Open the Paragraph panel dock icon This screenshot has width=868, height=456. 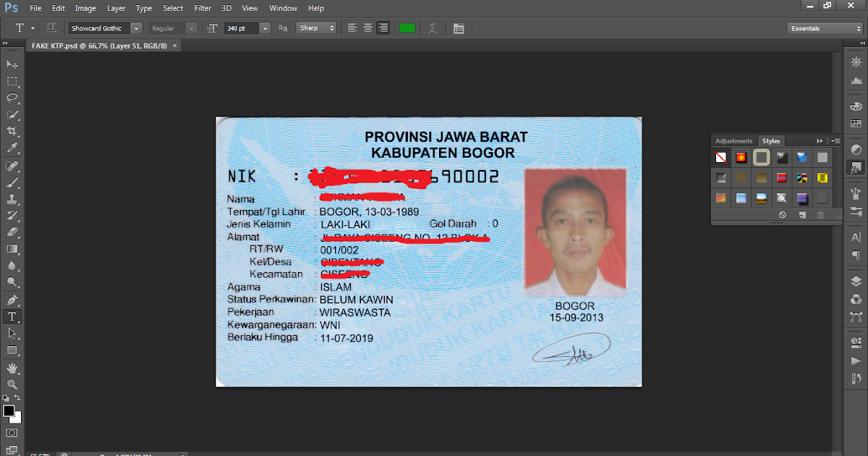pos(856,255)
